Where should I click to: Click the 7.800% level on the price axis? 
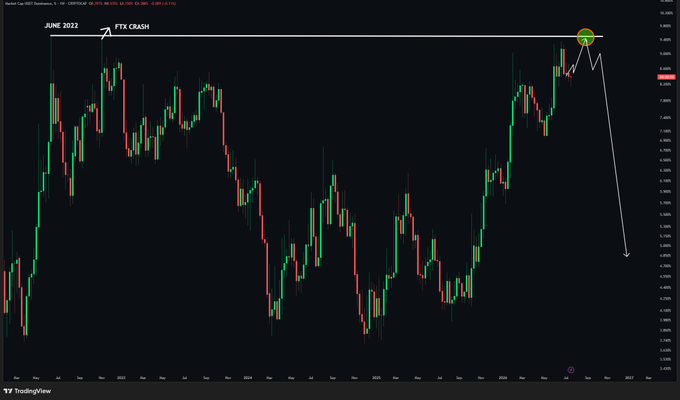tap(665, 101)
